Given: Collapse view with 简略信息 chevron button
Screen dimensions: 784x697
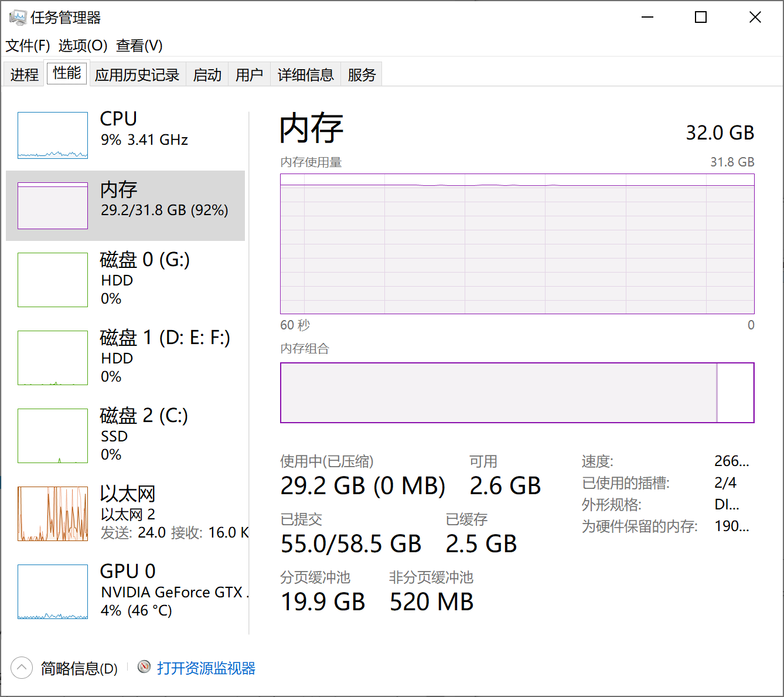Looking at the screenshot, I should click(x=22, y=668).
